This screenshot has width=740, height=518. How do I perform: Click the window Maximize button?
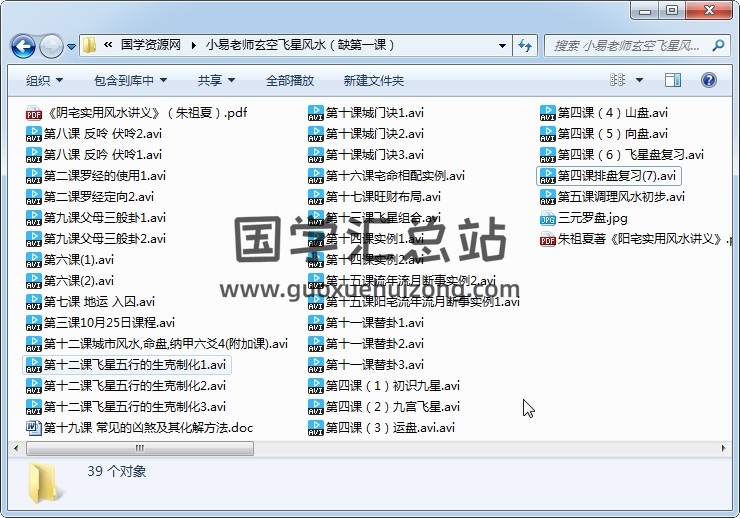click(x=673, y=9)
